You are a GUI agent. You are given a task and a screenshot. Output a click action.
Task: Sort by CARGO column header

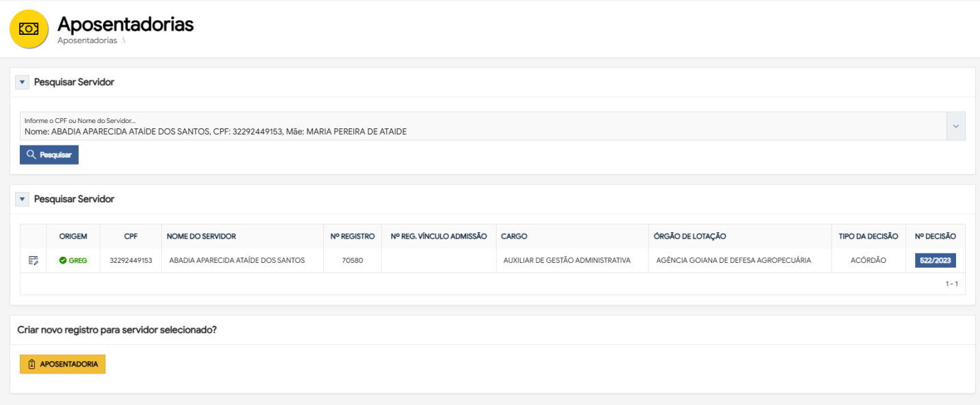pyautogui.click(x=514, y=236)
